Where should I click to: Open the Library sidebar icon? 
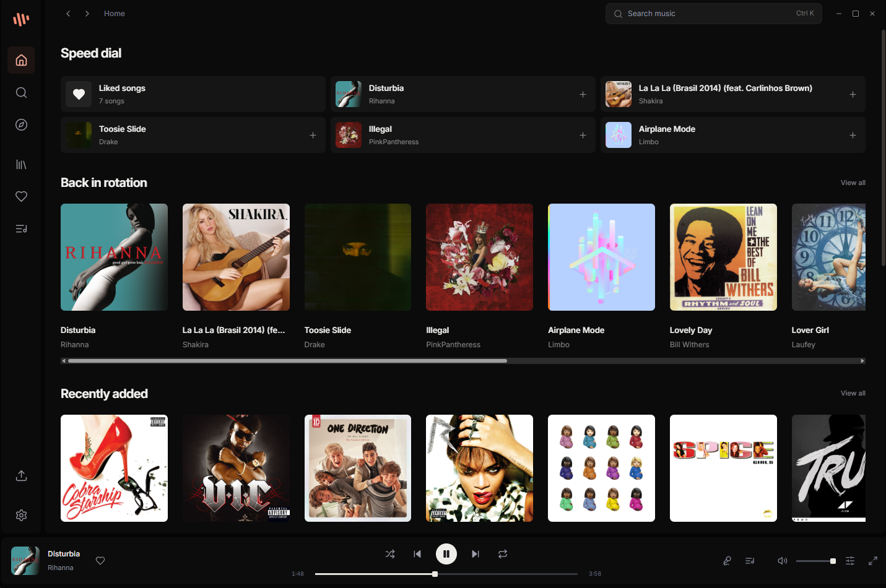click(21, 165)
